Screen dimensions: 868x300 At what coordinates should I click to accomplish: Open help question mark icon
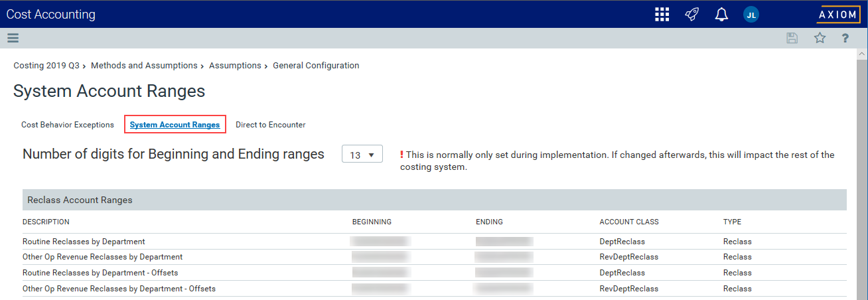[845, 38]
